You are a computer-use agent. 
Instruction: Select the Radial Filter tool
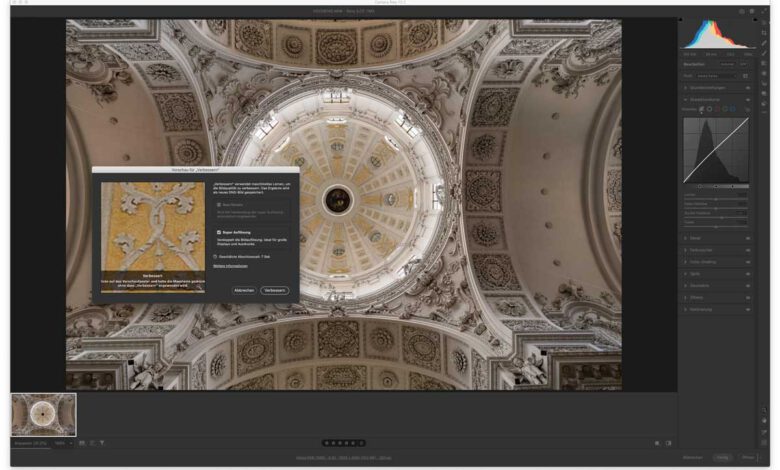pyautogui.click(x=764, y=73)
